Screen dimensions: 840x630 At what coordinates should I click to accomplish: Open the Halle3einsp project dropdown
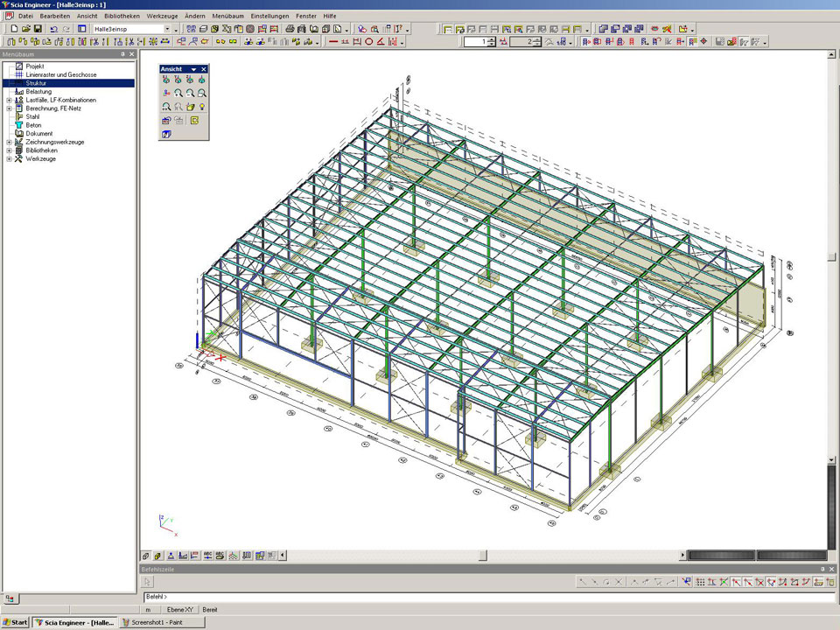[x=167, y=29]
